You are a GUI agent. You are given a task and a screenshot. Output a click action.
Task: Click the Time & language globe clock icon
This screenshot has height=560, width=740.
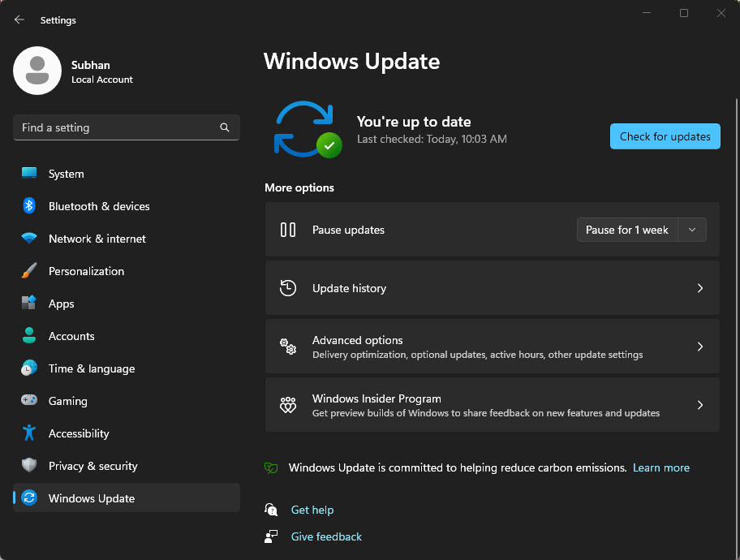(x=29, y=368)
